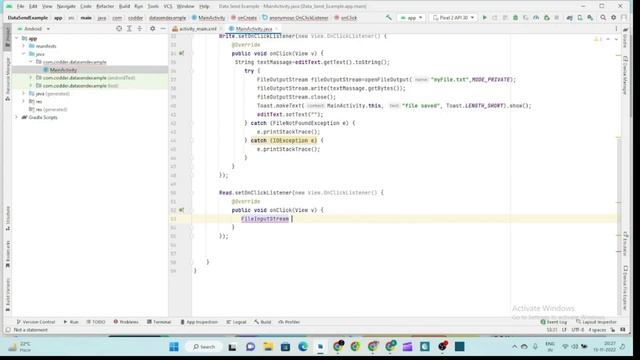Open the VCS menu
The height and width of the screenshot is (360, 640).
tap(168, 7)
